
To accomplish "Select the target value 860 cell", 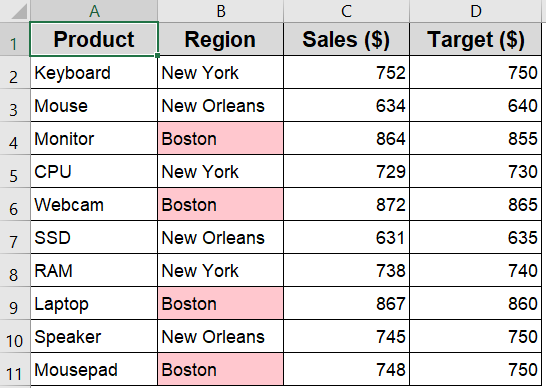I will coord(476,303).
